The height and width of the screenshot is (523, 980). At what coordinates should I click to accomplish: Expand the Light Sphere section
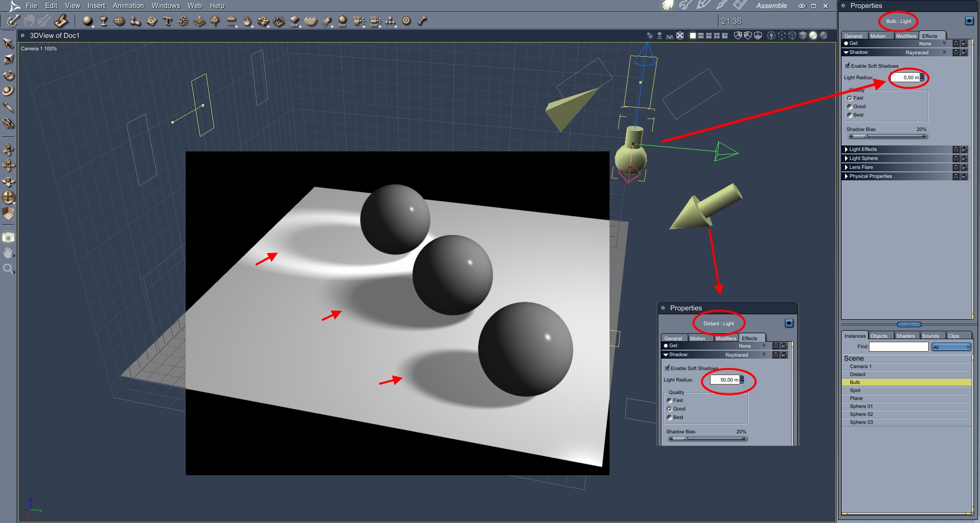[x=846, y=158]
